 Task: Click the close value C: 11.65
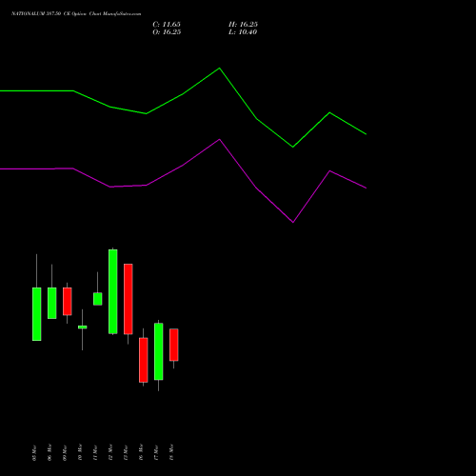pyautogui.click(x=167, y=25)
